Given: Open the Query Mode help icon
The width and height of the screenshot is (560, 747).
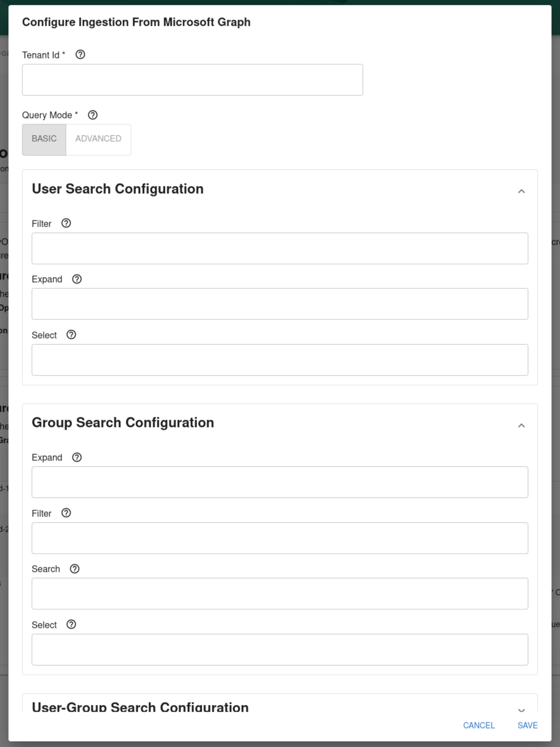Looking at the screenshot, I should [x=92, y=115].
